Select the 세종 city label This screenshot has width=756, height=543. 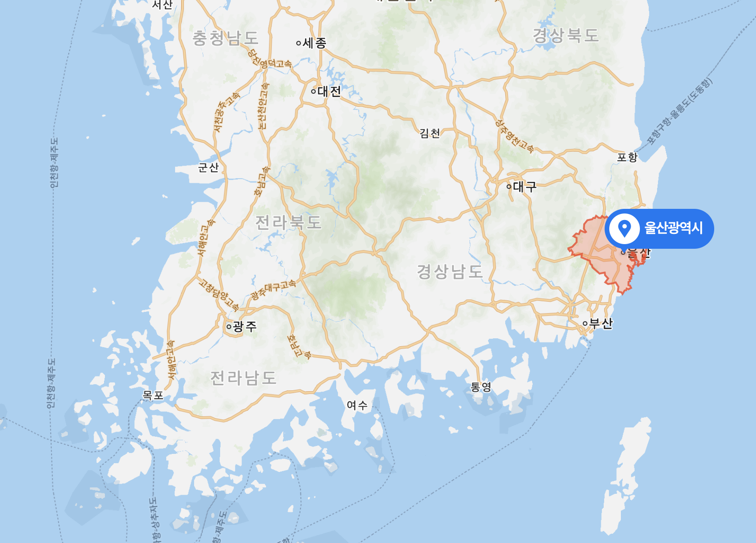pyautogui.click(x=314, y=43)
